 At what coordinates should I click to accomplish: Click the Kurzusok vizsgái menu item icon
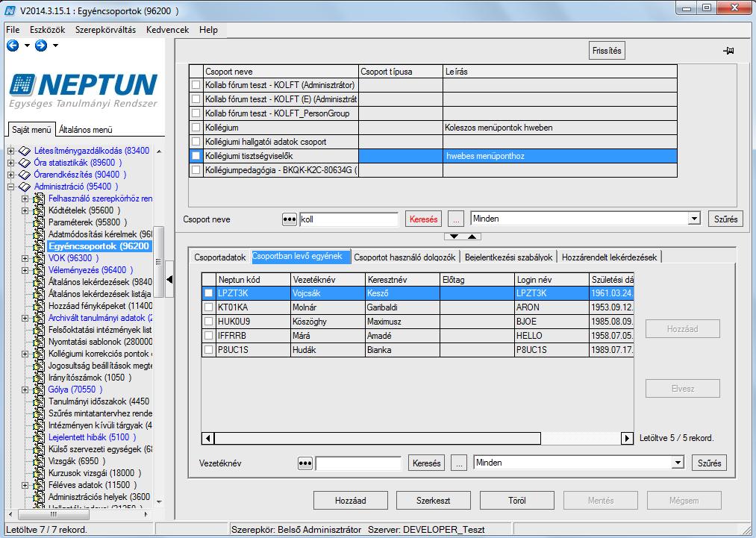39,473
